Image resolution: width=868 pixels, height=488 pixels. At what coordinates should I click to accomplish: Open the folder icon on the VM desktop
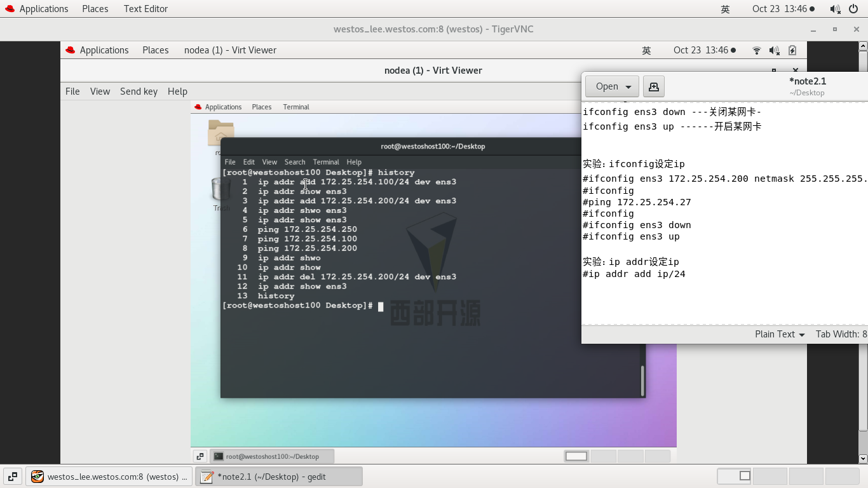[220, 133]
